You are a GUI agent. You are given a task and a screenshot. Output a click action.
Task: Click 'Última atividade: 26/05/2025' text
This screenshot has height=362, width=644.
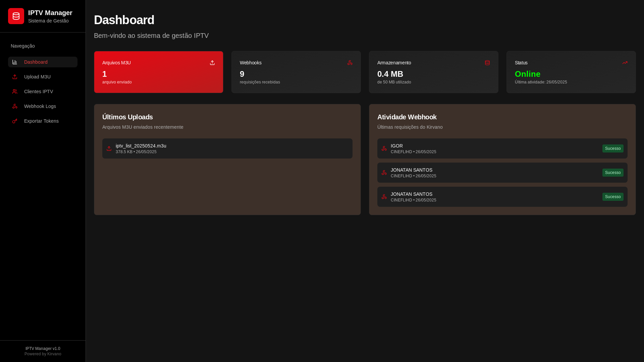tap(541, 82)
